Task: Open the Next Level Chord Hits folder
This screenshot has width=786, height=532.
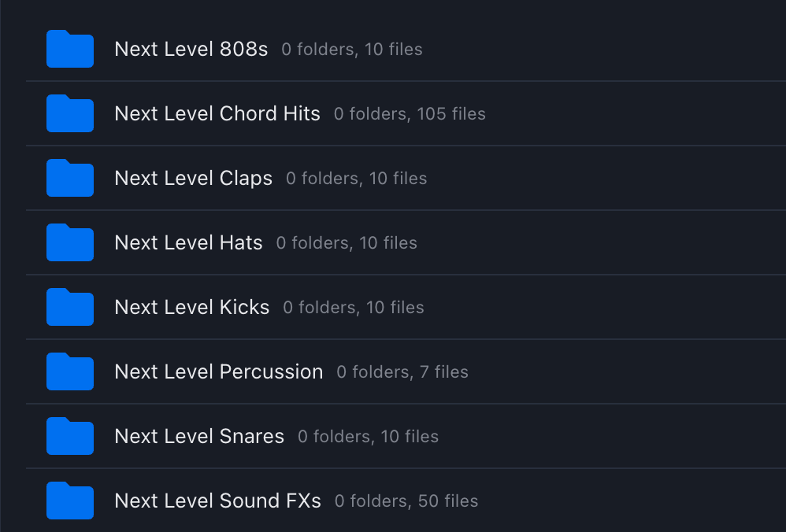Action: pos(217,113)
